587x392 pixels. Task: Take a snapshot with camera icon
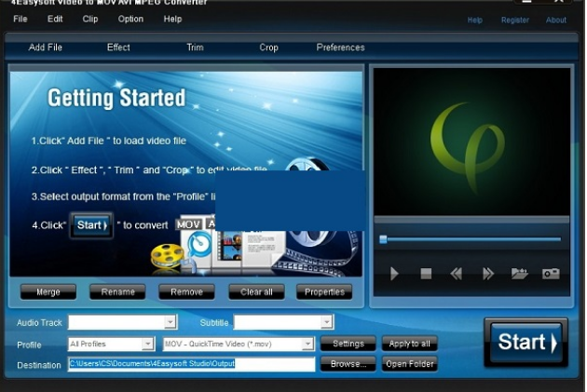click(551, 274)
